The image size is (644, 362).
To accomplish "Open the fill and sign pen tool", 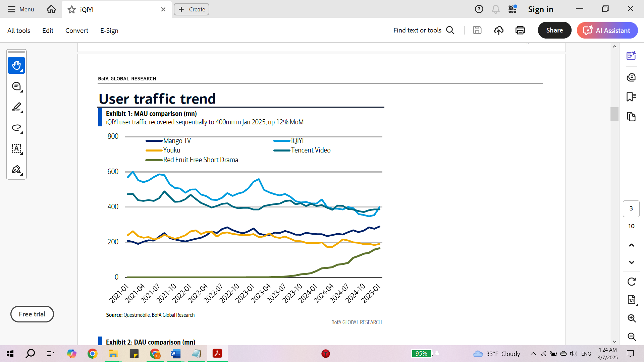I will coord(16,170).
